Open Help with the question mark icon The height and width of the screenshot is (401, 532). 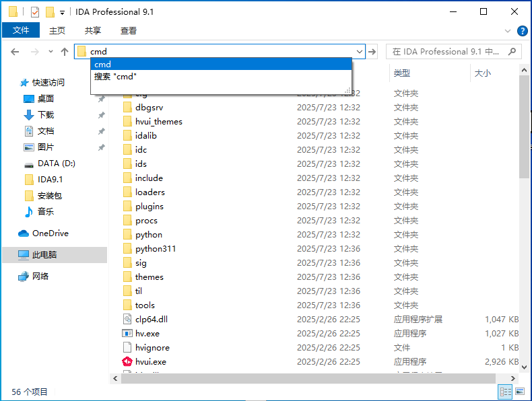point(522,31)
